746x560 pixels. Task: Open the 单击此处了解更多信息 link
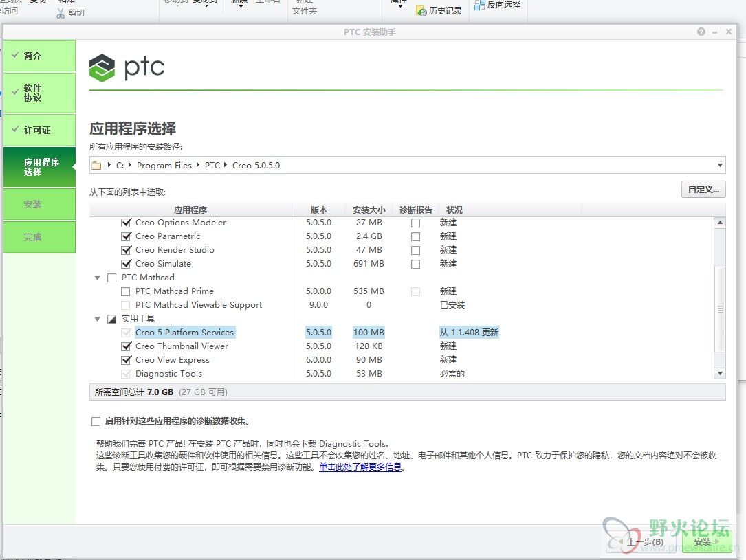click(x=360, y=467)
